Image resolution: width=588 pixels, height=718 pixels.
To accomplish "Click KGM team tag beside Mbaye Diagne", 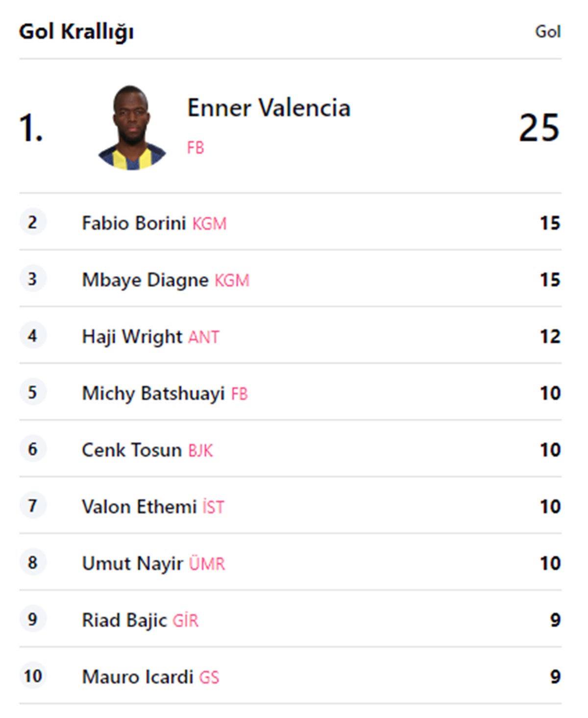I will coord(232,280).
